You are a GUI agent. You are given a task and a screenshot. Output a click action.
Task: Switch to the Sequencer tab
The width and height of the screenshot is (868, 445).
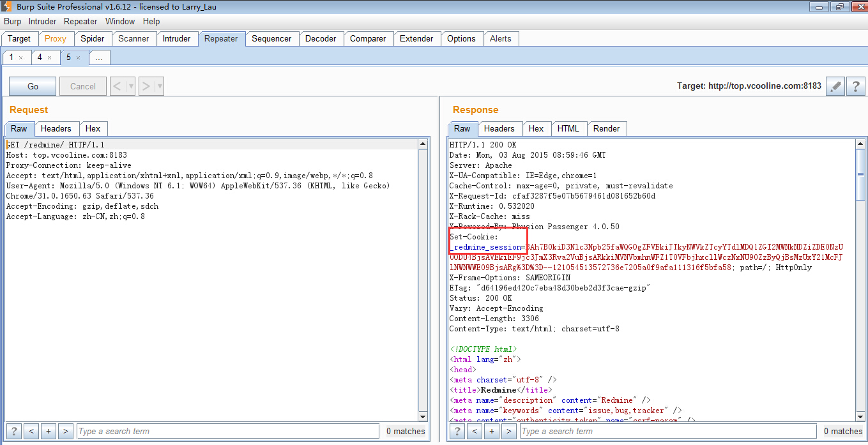point(271,38)
